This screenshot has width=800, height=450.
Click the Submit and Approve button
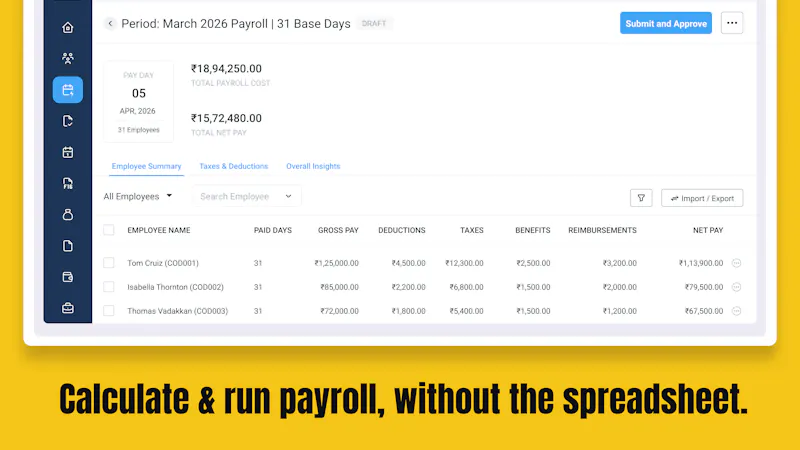(x=666, y=23)
